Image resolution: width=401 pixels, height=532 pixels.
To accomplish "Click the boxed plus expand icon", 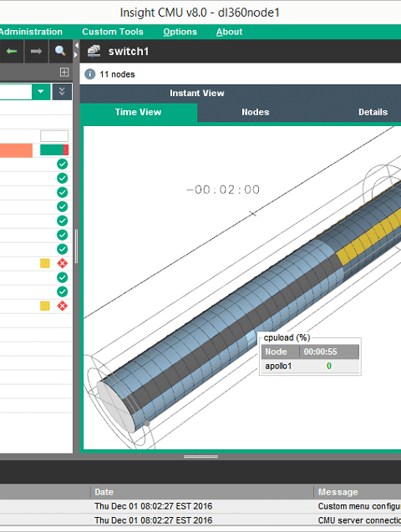I will pyautogui.click(x=64, y=72).
